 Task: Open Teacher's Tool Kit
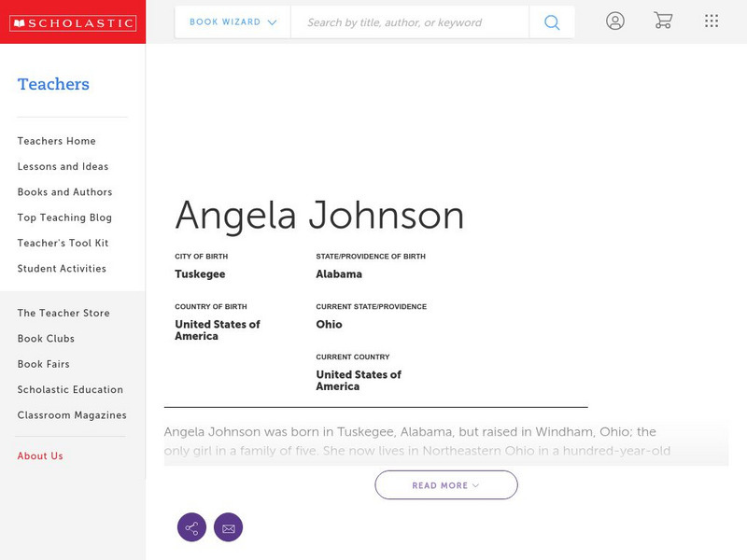pos(63,244)
